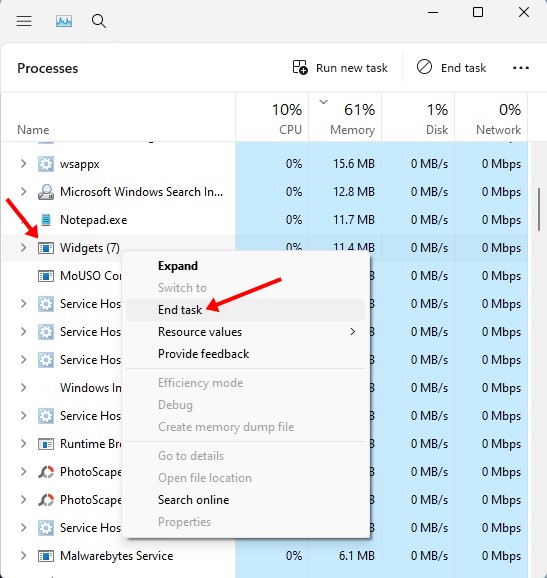
Task: Open the hamburger navigation menu
Action: click(24, 21)
